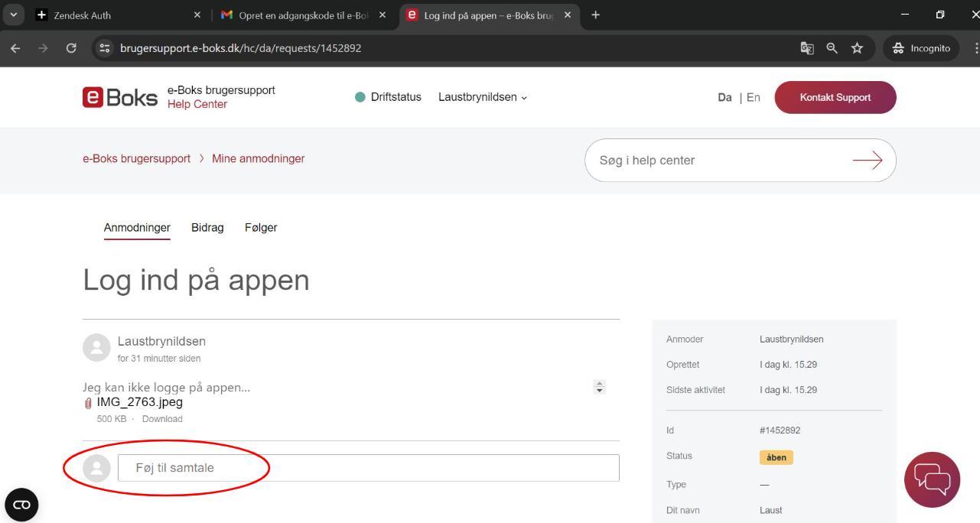Screen dimensions: 980x523
Task: Reload the page with the refresh icon
Action: pyautogui.click(x=71, y=48)
